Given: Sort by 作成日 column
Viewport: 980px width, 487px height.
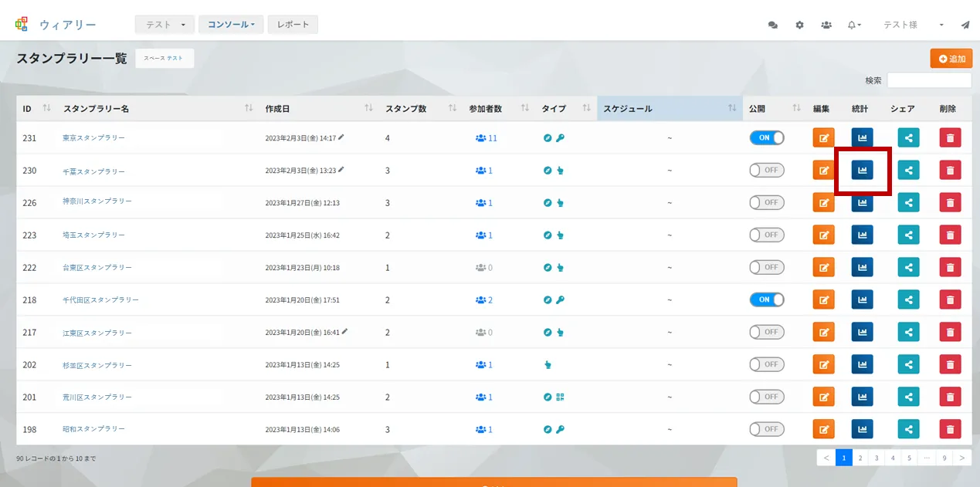Looking at the screenshot, I should 319,109.
